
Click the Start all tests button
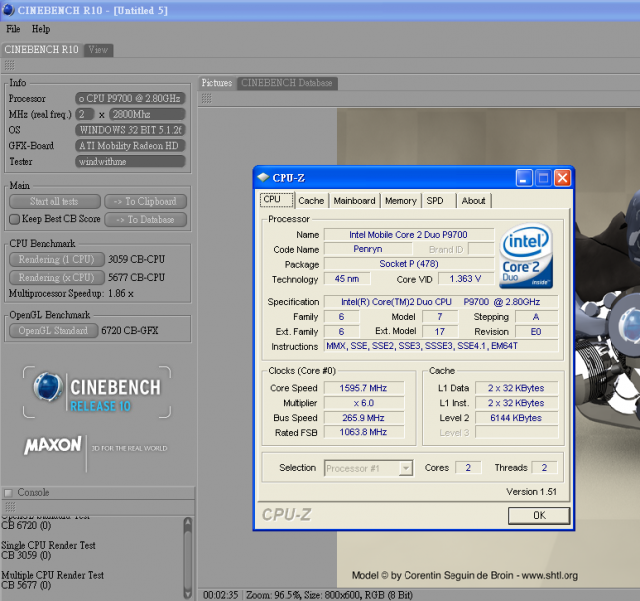pos(54,201)
